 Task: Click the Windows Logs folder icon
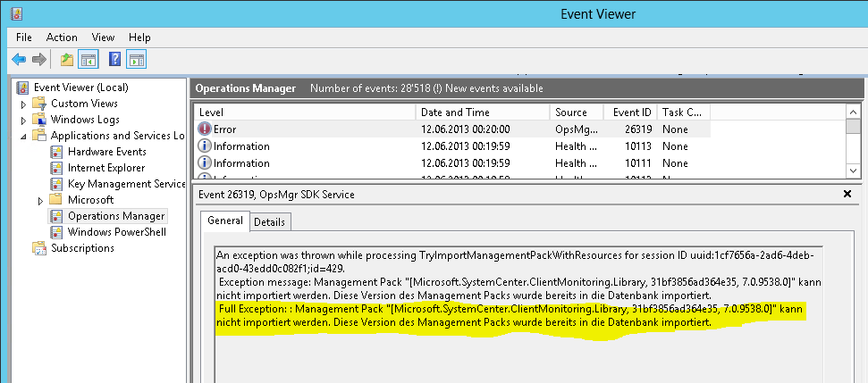click(x=39, y=120)
